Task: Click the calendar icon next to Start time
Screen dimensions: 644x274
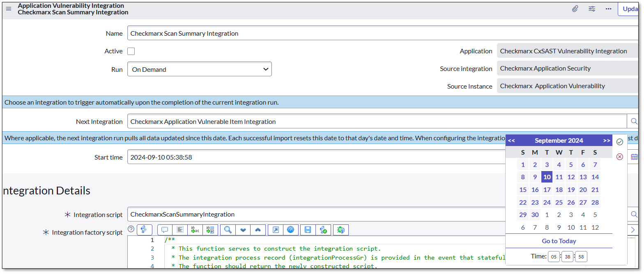Action: pyautogui.click(x=634, y=157)
